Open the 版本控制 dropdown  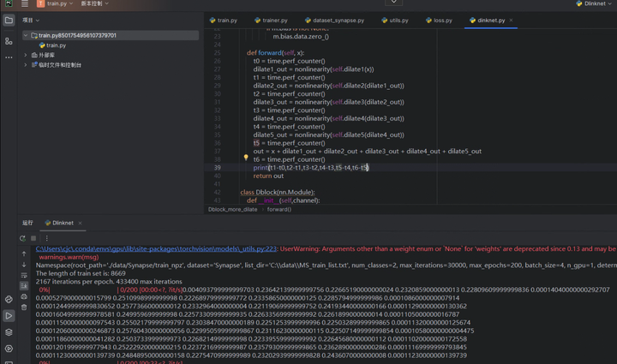point(92,4)
